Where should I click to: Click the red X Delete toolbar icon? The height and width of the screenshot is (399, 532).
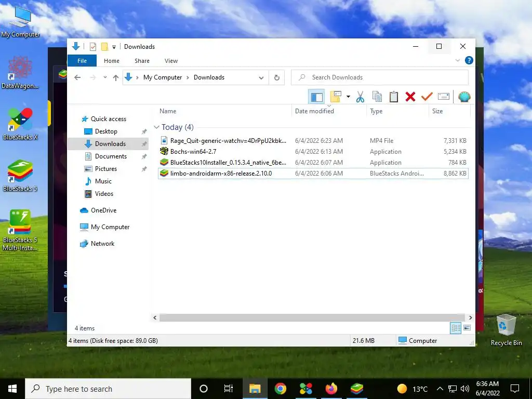click(x=410, y=97)
